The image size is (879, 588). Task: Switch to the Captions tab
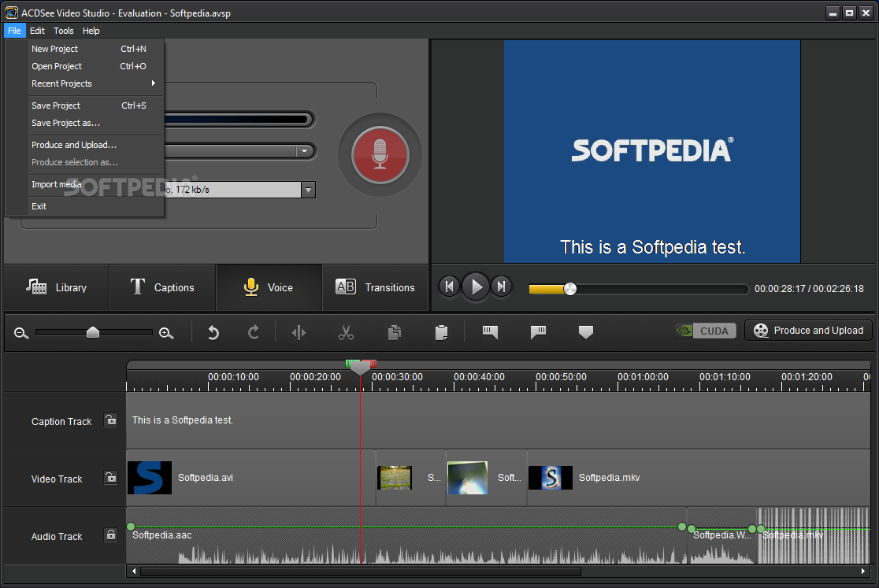(162, 287)
